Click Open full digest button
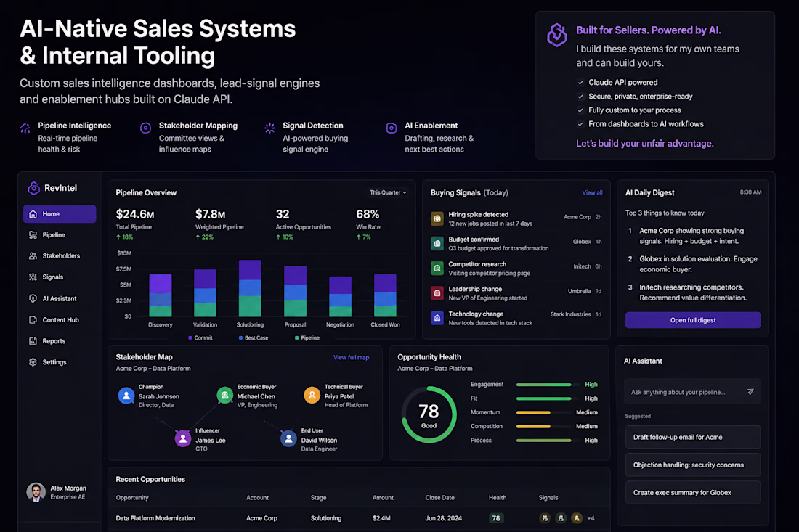Image resolution: width=799 pixels, height=532 pixels. click(693, 320)
